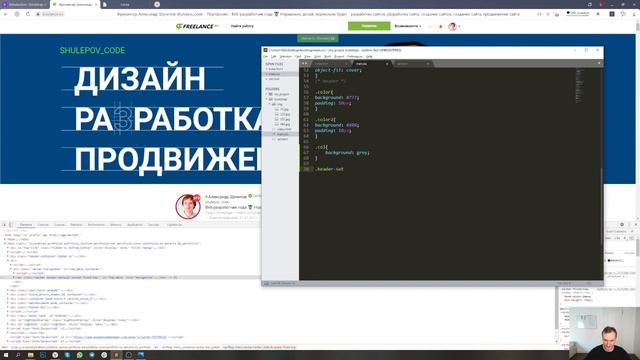This screenshot has height=360, width=640.
Task: Open the first jpg image in img folder
Action: 284,109
